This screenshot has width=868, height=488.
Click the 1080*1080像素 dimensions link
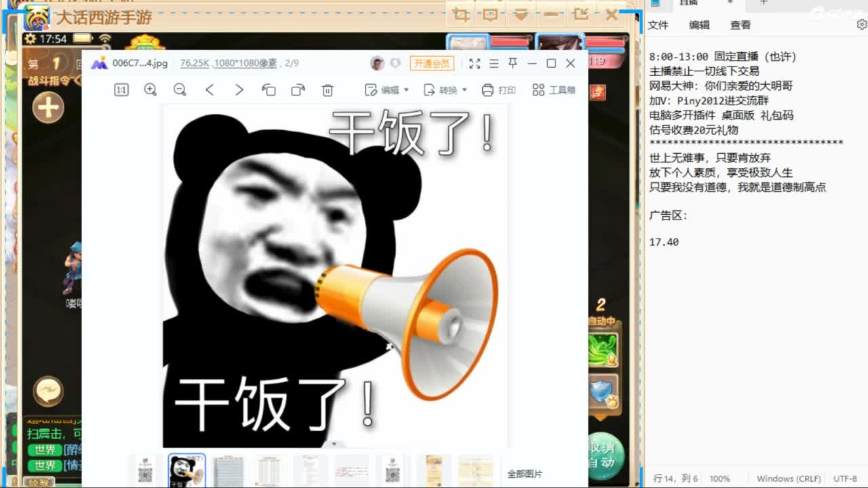tap(245, 63)
